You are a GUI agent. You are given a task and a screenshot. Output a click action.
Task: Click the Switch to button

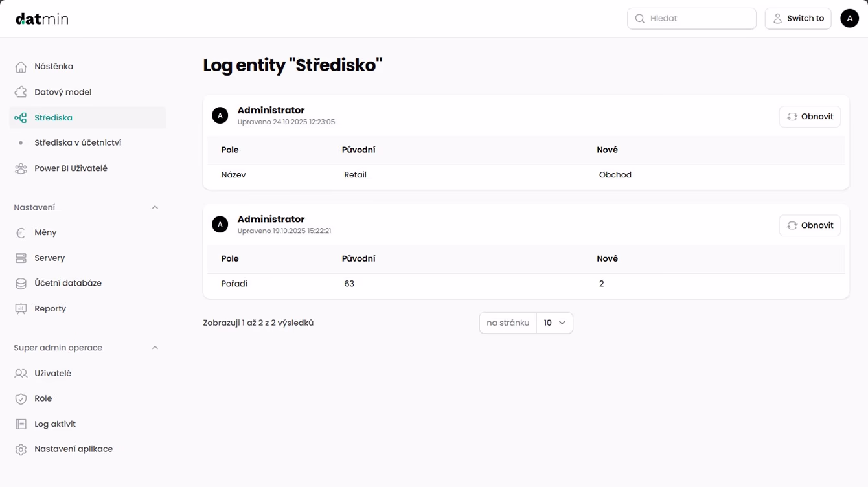[798, 19]
